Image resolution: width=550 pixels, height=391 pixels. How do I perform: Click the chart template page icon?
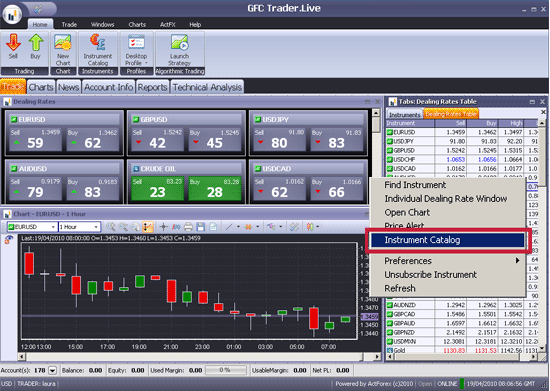click(x=213, y=227)
